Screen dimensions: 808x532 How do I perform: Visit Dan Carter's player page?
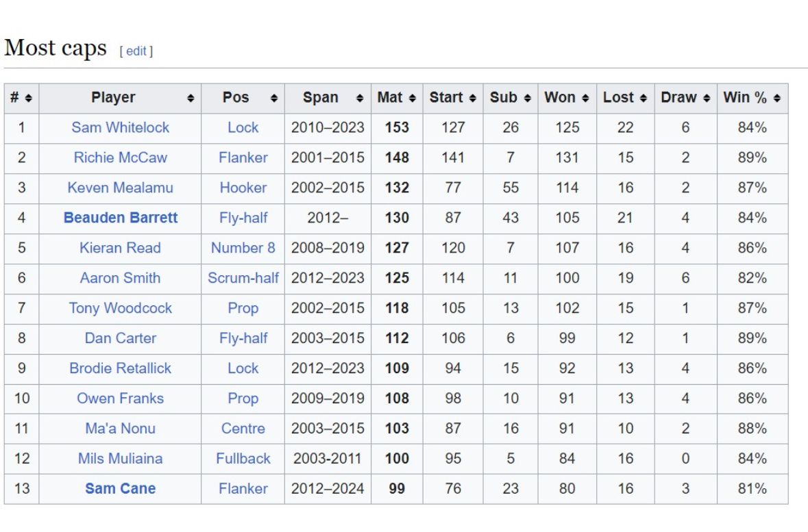click(120, 338)
